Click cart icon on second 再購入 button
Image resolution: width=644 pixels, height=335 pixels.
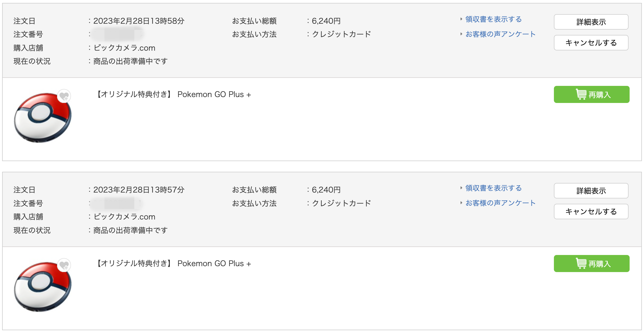[581, 263]
